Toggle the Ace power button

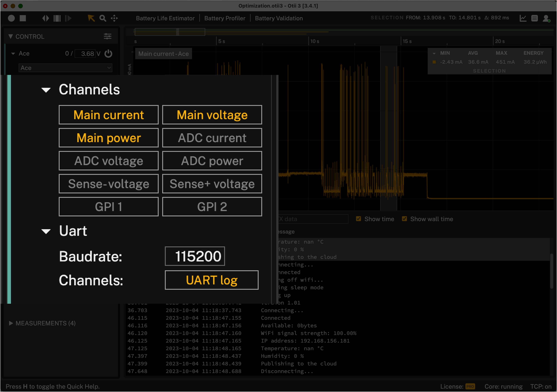(x=108, y=54)
